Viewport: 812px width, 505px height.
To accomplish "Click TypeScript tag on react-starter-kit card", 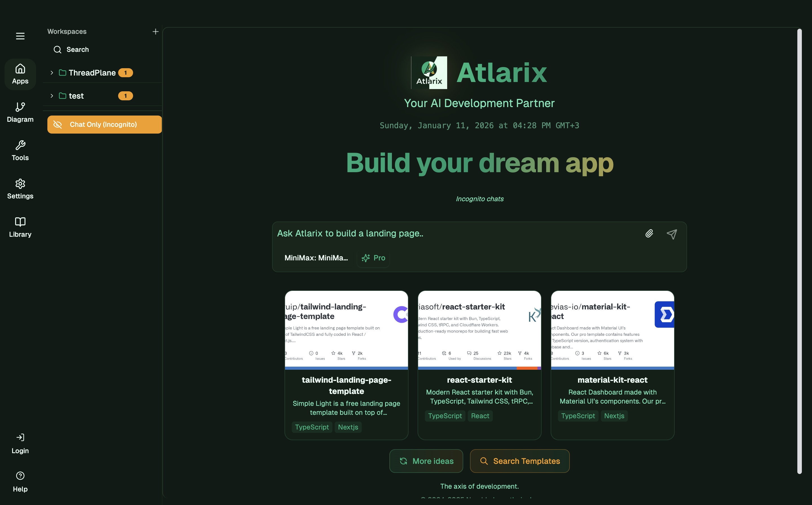I will click(x=445, y=416).
